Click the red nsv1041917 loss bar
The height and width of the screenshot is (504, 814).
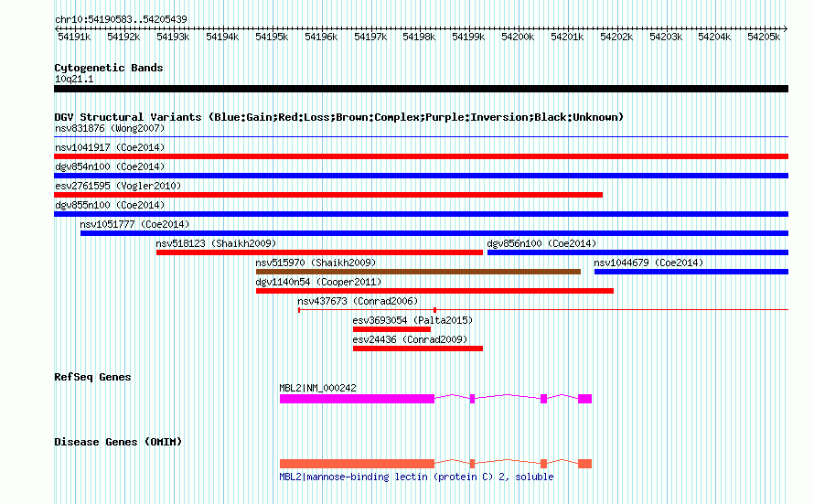[421, 156]
